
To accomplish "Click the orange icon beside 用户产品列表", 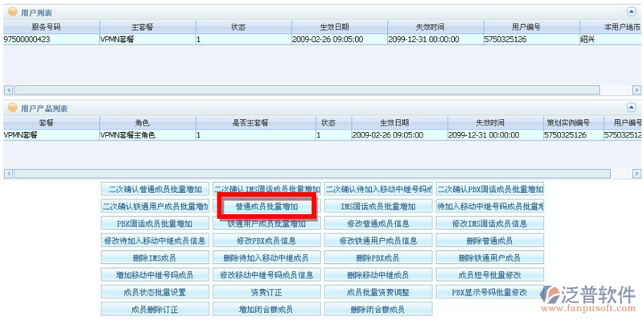I will coord(12,108).
